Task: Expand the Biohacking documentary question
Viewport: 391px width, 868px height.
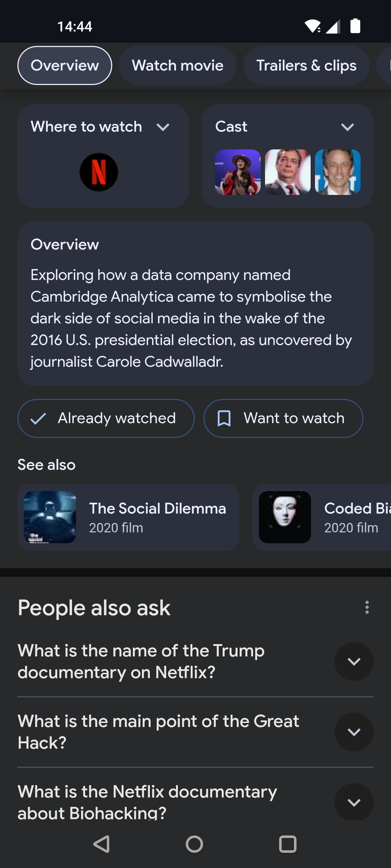Action: point(354,802)
